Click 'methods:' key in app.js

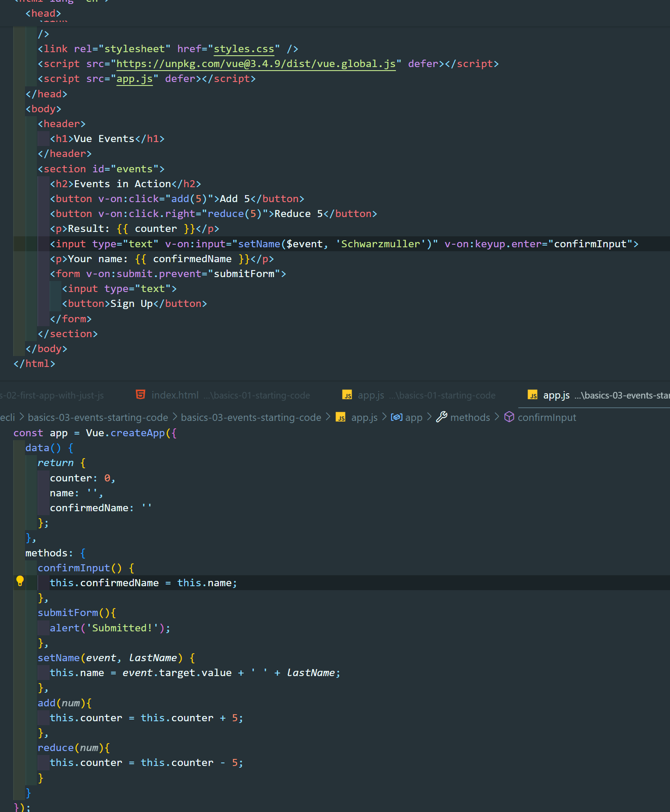[49, 553]
